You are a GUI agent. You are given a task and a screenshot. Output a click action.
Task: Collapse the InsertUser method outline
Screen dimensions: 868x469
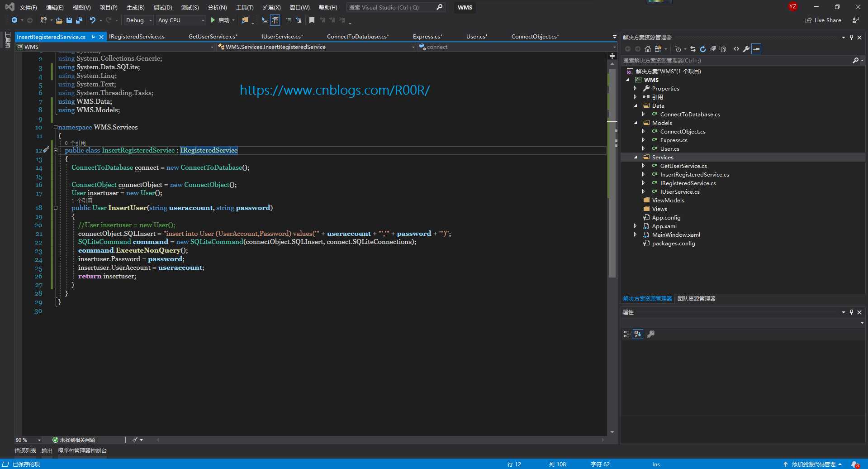click(56, 208)
